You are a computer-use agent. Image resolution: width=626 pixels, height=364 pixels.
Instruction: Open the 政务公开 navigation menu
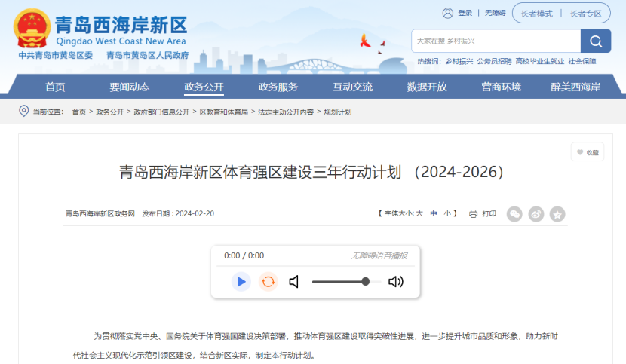click(x=204, y=87)
